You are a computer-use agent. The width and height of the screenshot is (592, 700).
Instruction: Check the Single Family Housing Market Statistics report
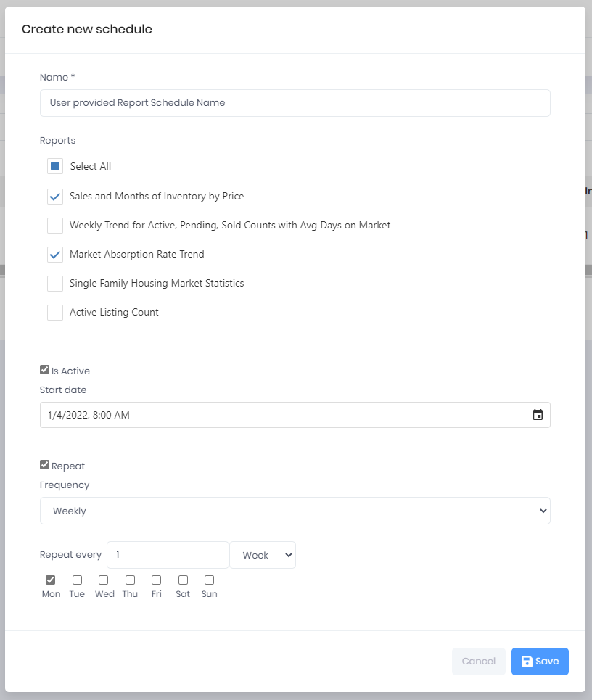tap(55, 283)
